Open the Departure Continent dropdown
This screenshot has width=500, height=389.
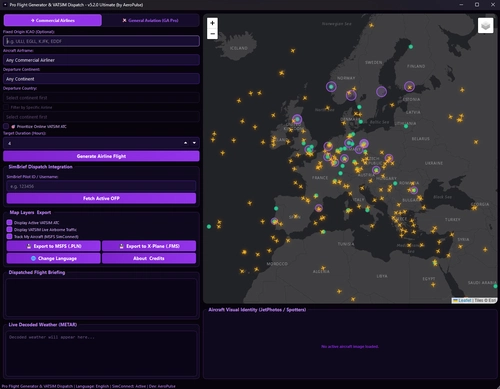click(101, 79)
